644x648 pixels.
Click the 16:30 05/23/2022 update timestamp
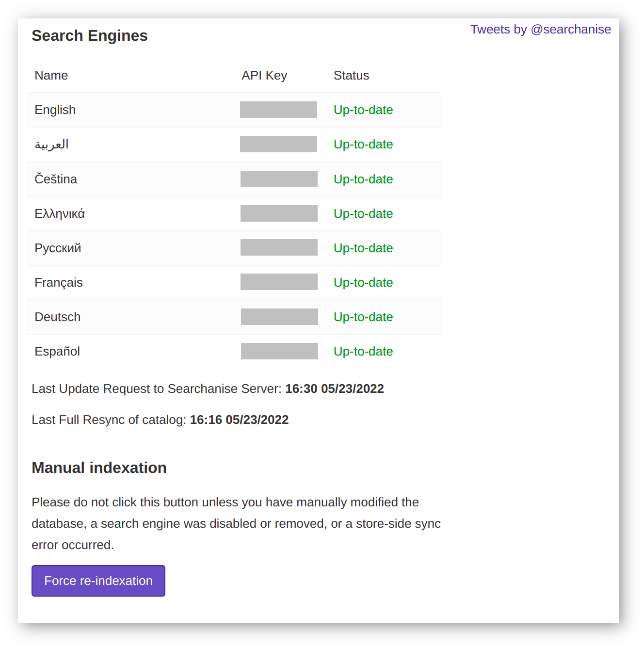click(335, 389)
